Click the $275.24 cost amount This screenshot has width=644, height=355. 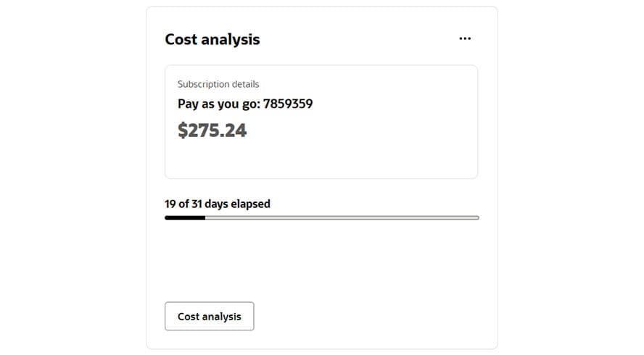click(x=212, y=130)
